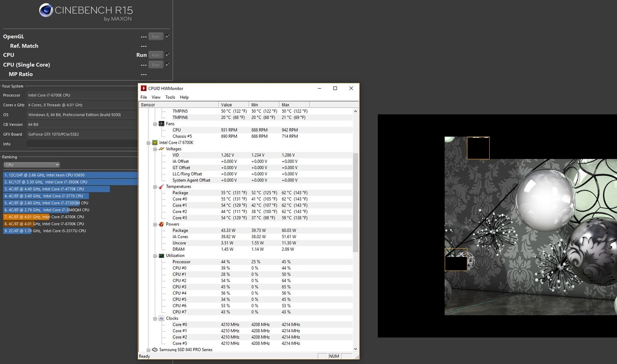Click the Intel Core i7-6700K processor field
The image size is (617, 364).
coord(82,95)
